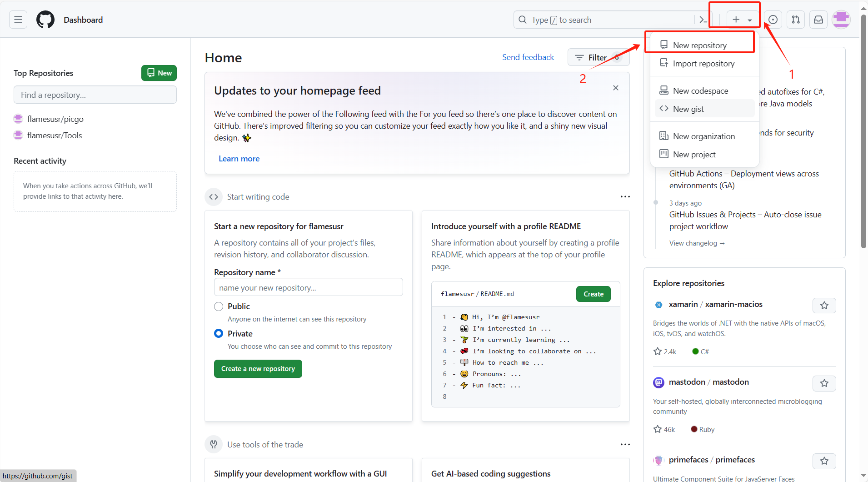
Task: Click the C# language label
Action: point(705,351)
